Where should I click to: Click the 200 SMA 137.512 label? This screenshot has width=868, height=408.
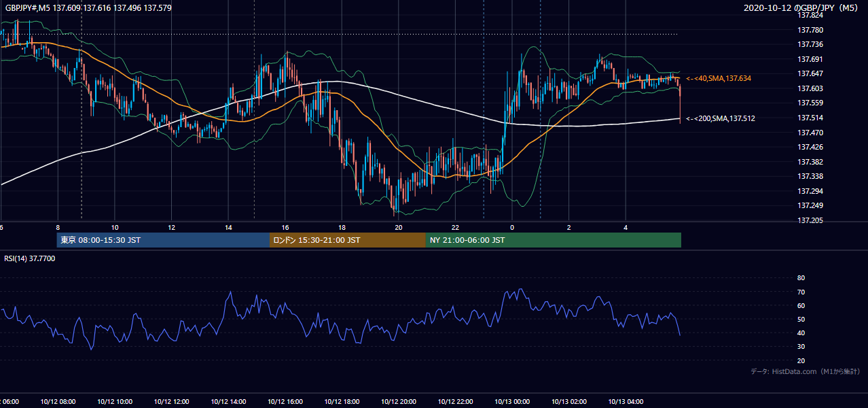721,118
